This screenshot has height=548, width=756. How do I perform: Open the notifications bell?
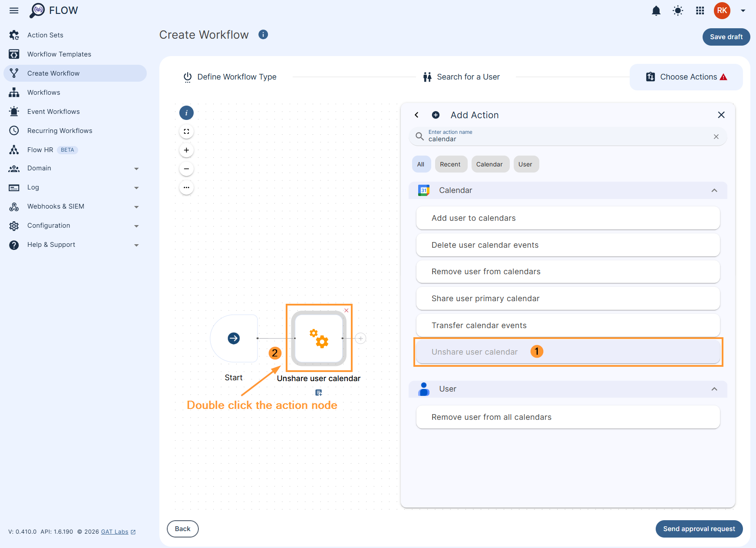656,10
